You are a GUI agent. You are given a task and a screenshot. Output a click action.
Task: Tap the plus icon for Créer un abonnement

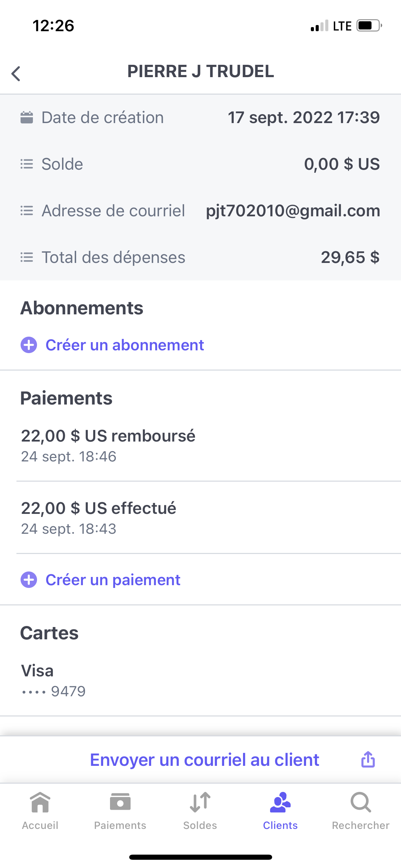[x=29, y=345]
